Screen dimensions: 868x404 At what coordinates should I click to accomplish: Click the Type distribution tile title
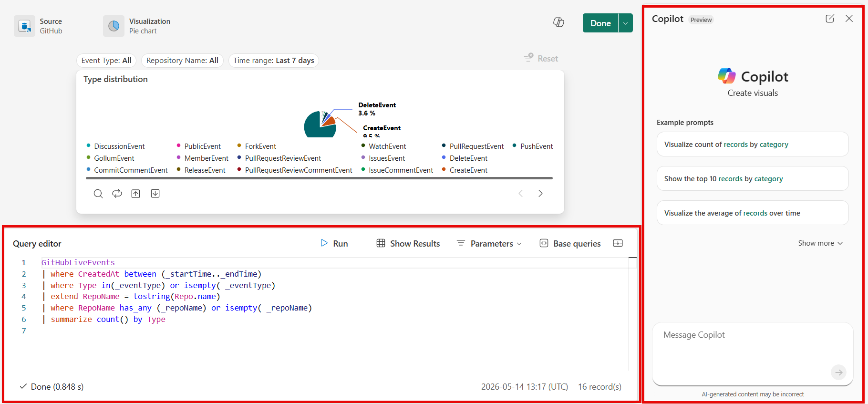[115, 79]
